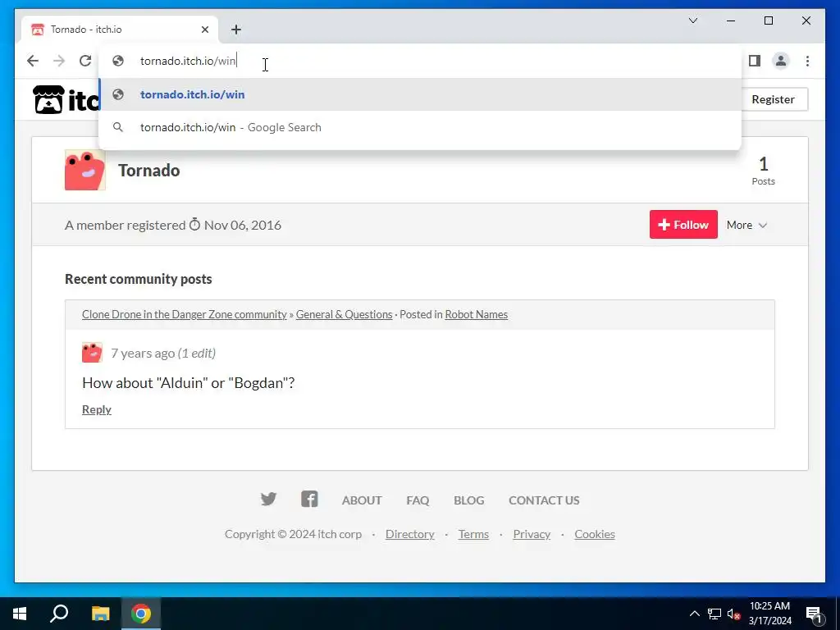Open General & Questions link
The image size is (840, 630).
tap(344, 314)
